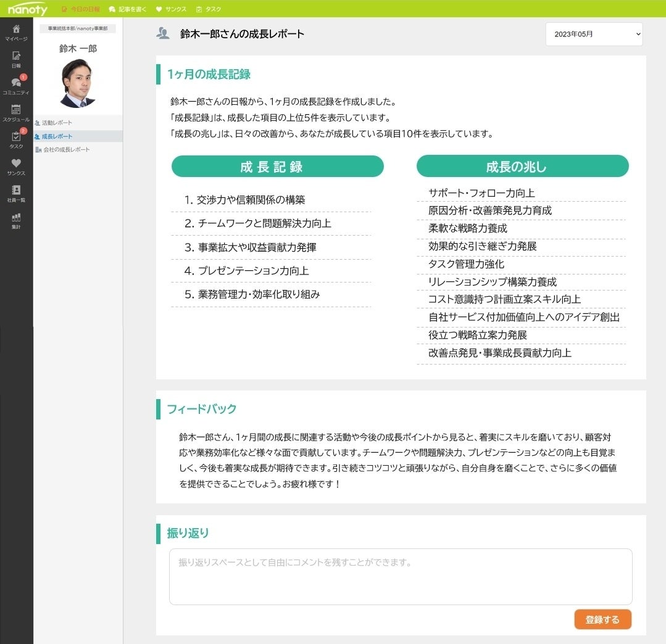666x644 pixels.
Task: Click inside the 振り返り comment box
Action: click(x=400, y=576)
